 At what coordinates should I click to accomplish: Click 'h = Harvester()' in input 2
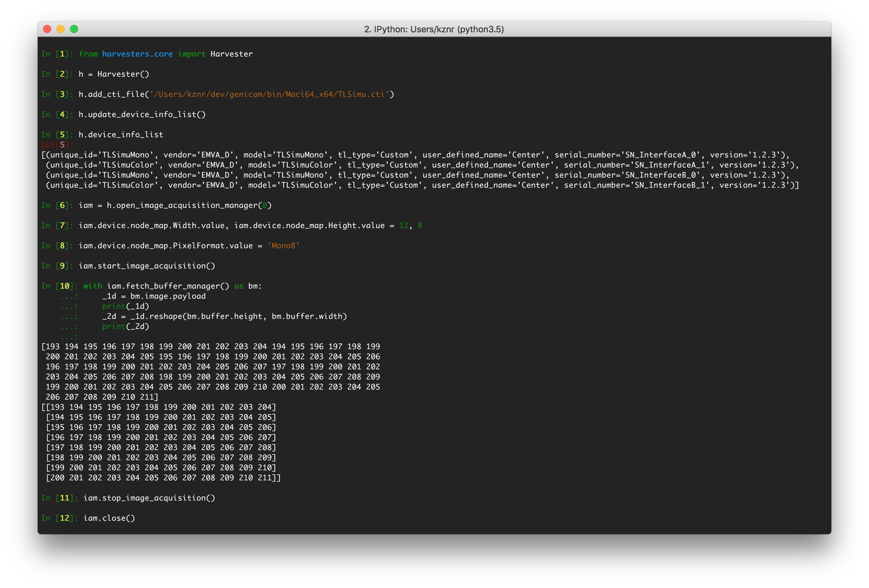coord(114,74)
